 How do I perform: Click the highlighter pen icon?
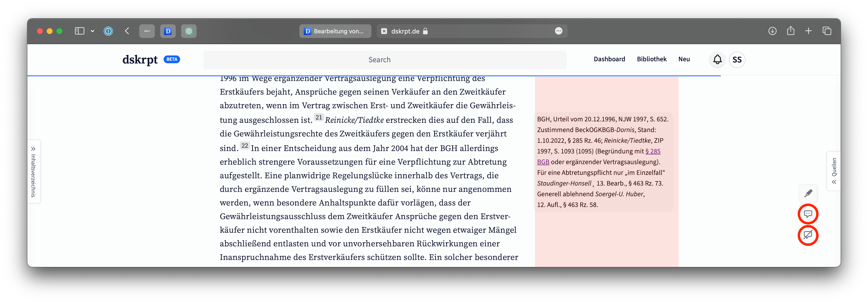808,193
